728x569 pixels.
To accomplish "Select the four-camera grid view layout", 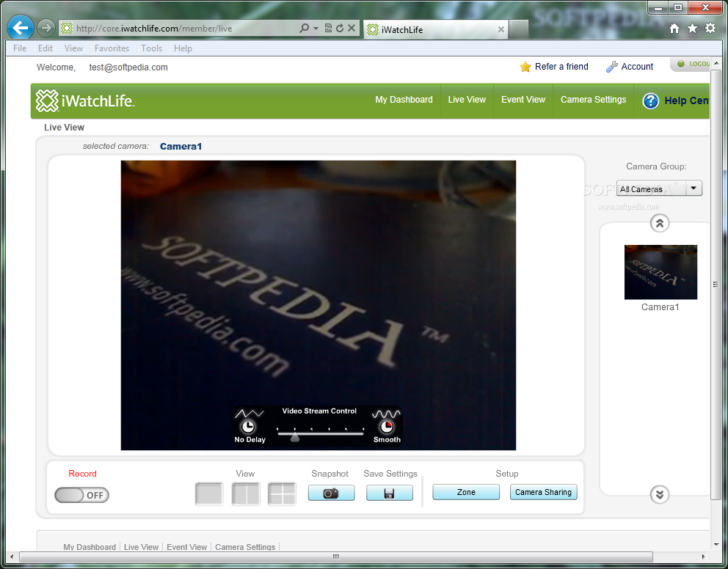I will tap(282, 494).
